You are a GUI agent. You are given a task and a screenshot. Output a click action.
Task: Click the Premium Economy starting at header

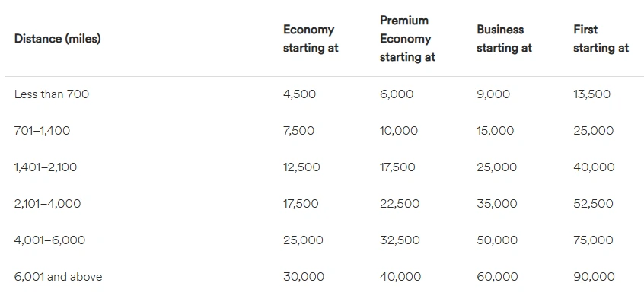(407, 39)
